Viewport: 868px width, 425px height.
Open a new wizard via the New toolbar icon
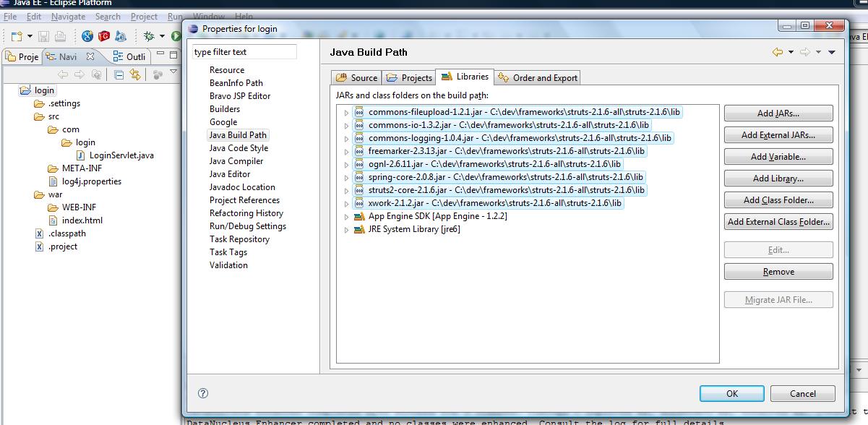pyautogui.click(x=15, y=36)
